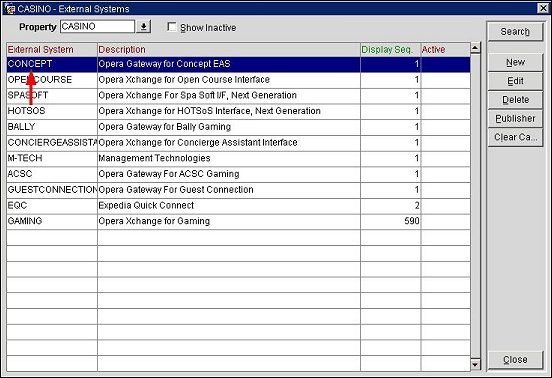This screenshot has width=552, height=378.
Task: Open the Property dropdown arrow
Action: [x=144, y=27]
